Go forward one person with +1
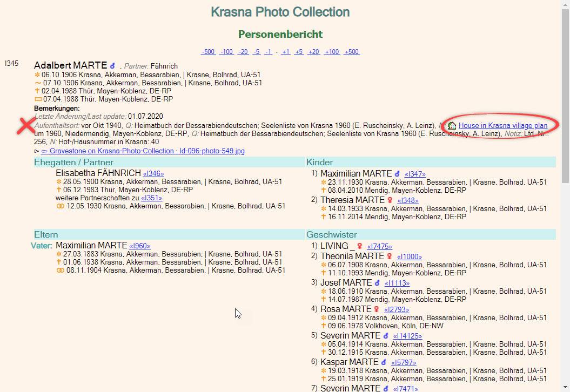This screenshot has width=570, height=392. pos(285,52)
